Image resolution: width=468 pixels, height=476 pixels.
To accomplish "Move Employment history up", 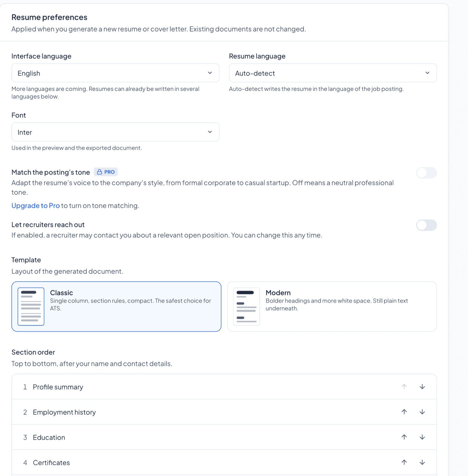I will coord(404,412).
